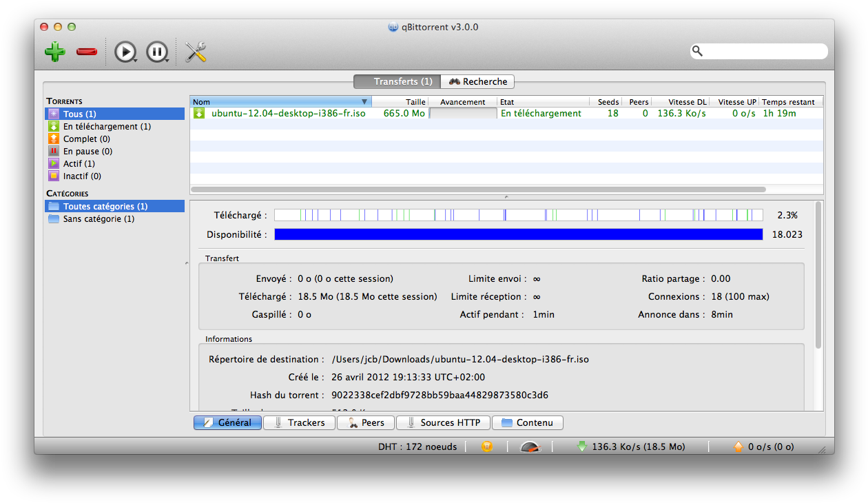Viewport: 868px width, 503px height.
Task: Click the En téléchargement state cell in table
Action: [541, 113]
